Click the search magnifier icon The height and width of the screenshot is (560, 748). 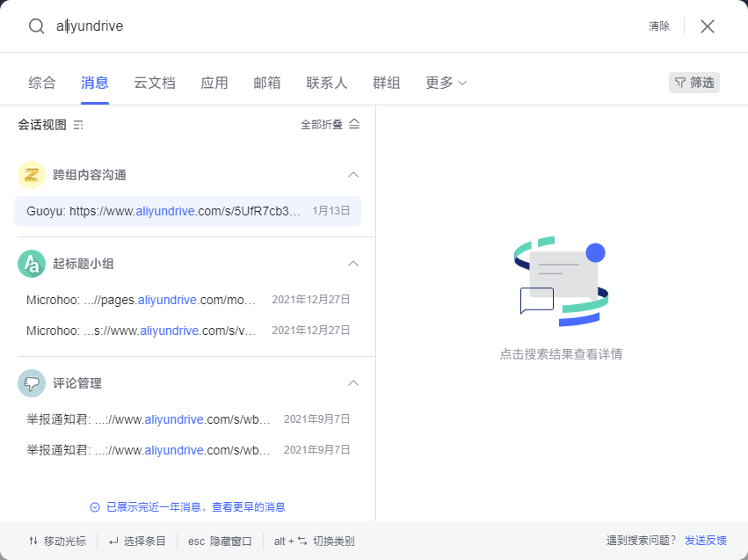coord(36,26)
